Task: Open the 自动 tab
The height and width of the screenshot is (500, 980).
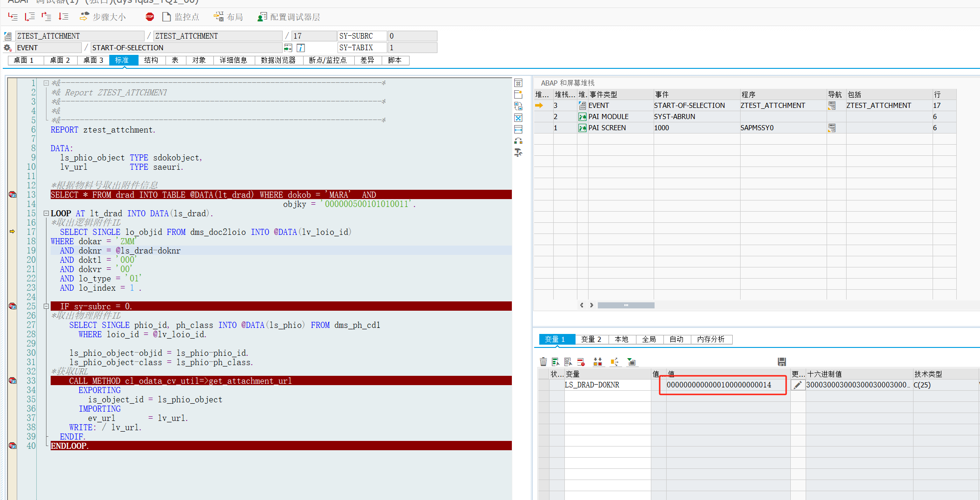Action: 677,339
